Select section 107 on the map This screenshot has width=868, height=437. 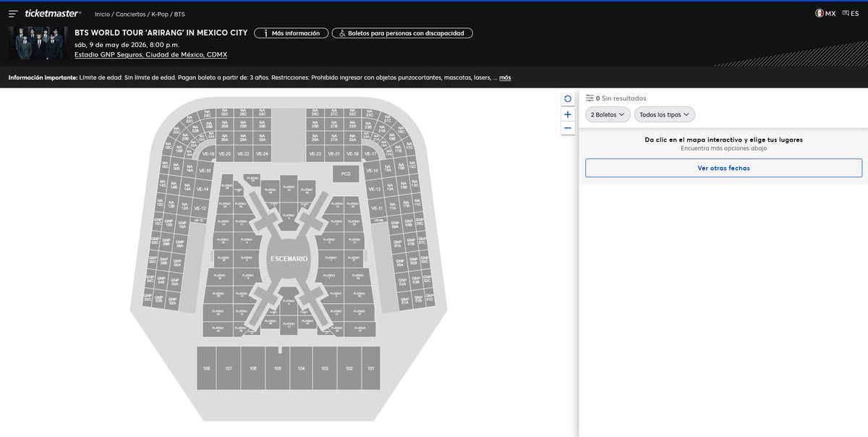click(x=229, y=368)
